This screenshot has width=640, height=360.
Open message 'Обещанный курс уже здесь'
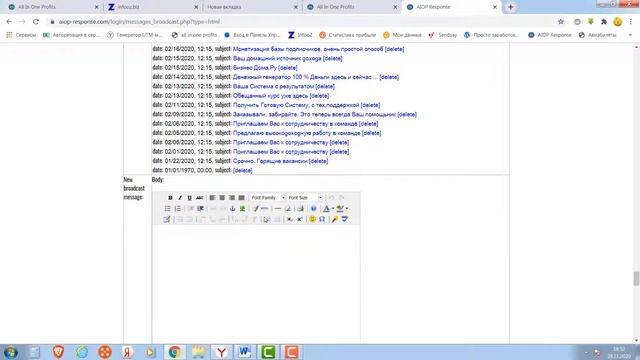click(x=271, y=96)
